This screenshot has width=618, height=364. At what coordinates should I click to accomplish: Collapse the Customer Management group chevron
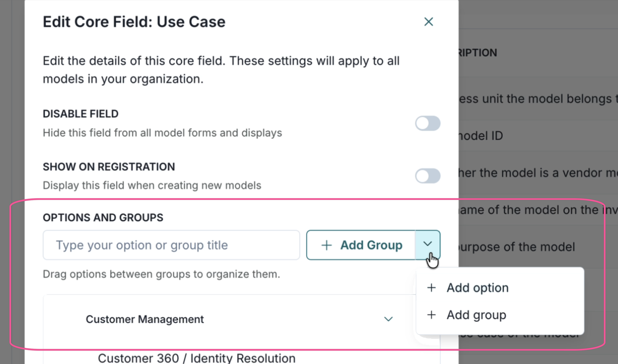pyautogui.click(x=388, y=319)
